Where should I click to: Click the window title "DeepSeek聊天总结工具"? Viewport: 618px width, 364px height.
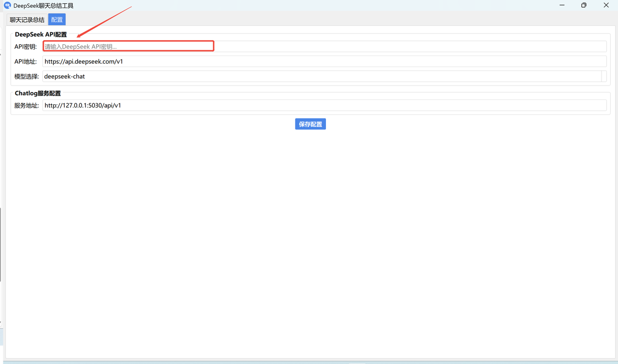coord(43,6)
